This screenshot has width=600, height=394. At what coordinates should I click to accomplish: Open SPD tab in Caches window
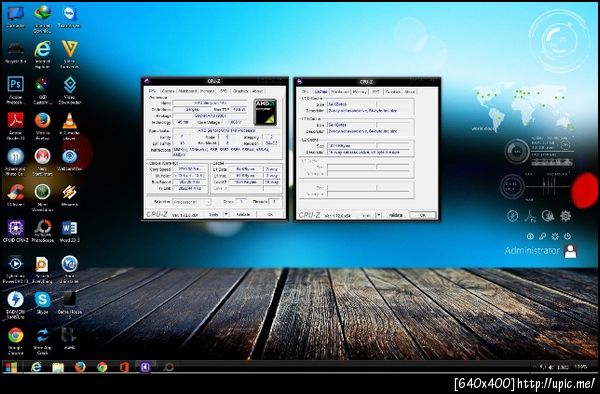point(376,92)
